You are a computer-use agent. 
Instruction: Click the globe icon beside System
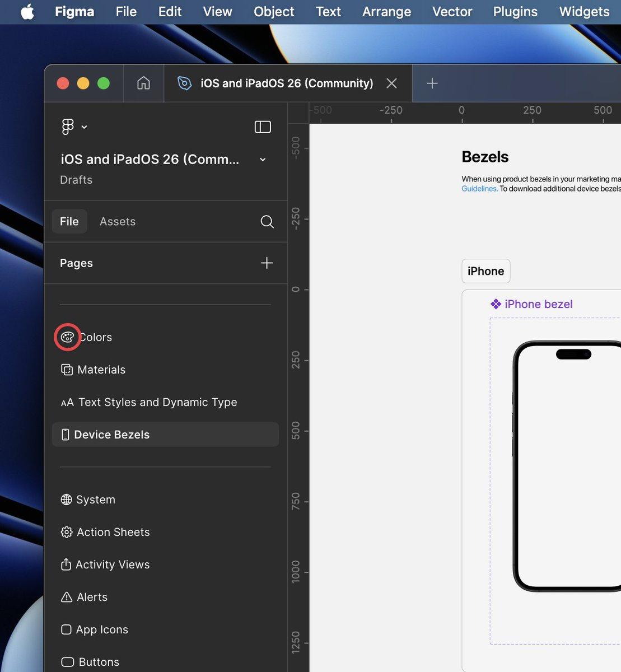coord(66,500)
